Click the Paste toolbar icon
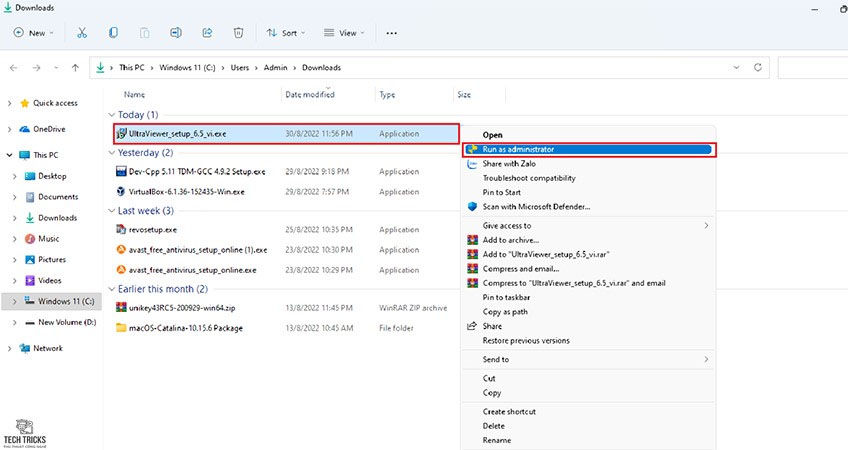This screenshot has height=450, width=850. click(144, 33)
